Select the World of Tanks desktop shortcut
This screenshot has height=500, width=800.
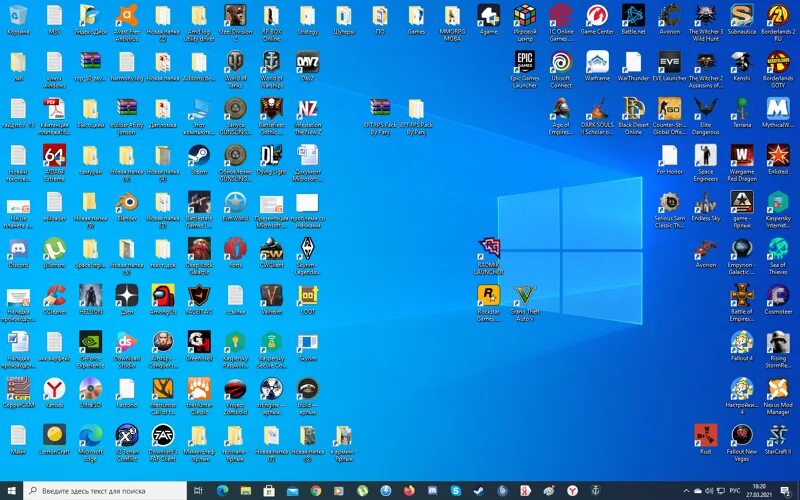click(x=235, y=62)
